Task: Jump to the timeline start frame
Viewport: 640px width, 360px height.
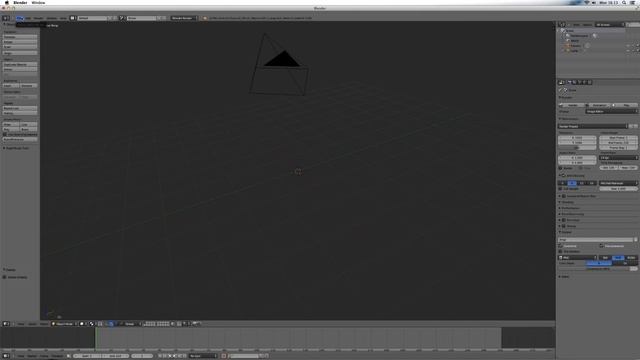Action: [x=160, y=356]
